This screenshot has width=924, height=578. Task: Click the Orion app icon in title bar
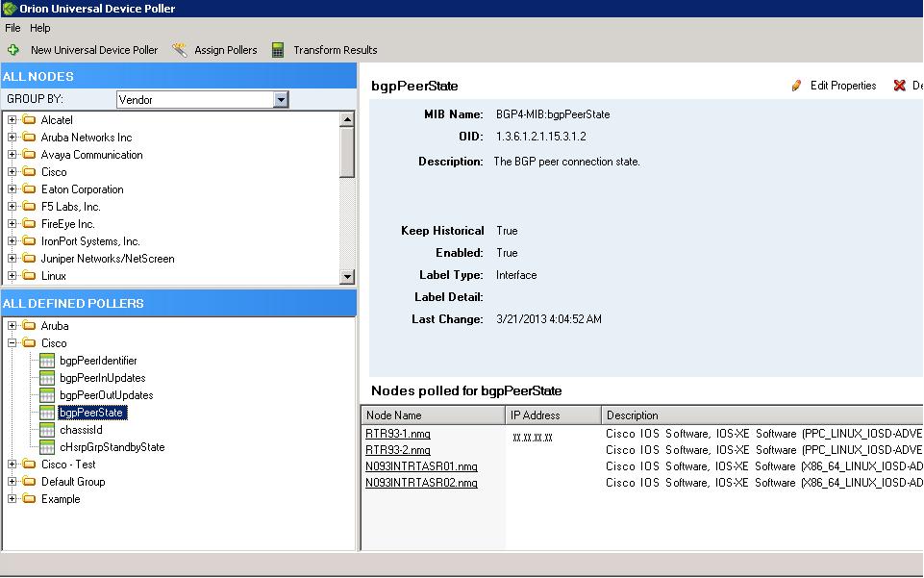9,9
